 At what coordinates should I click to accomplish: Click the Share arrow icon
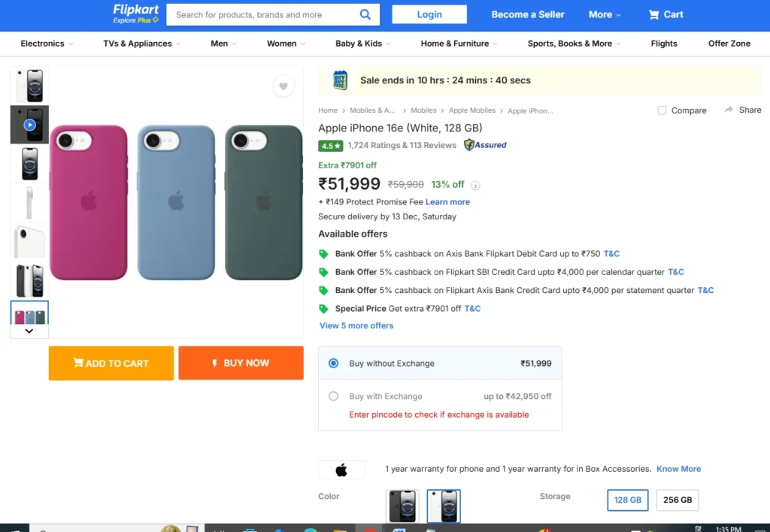click(x=729, y=110)
